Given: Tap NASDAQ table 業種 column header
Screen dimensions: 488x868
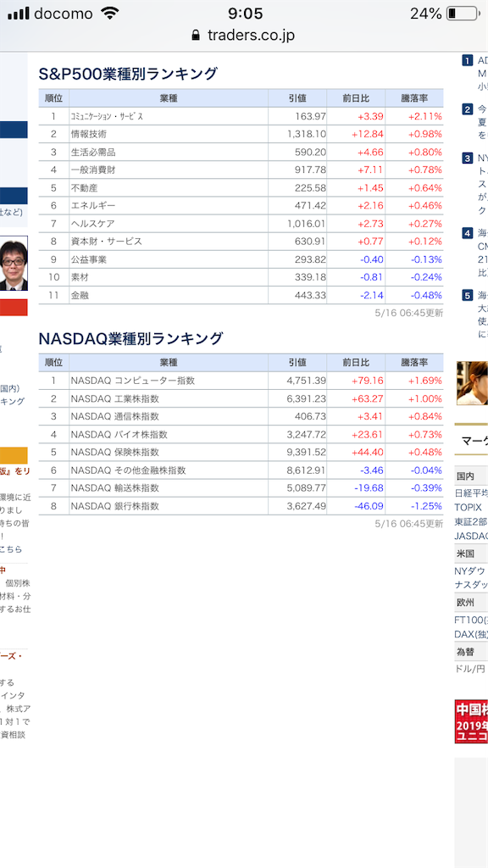Looking at the screenshot, I should click(169, 363).
